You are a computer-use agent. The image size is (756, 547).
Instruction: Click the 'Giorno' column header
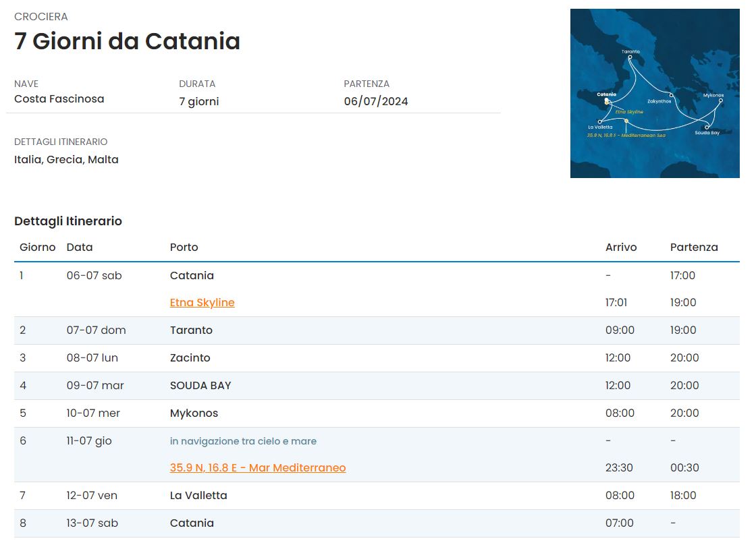tap(38, 248)
